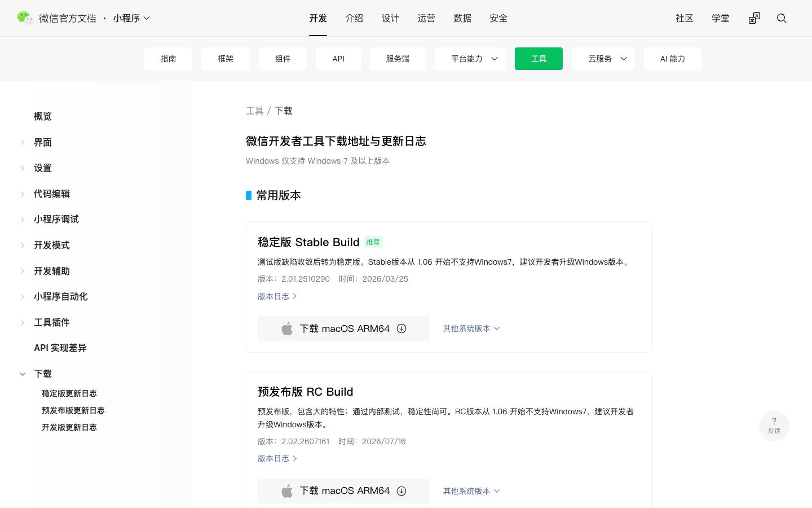This screenshot has height=508, width=812.
Task: Switch to the 介绍 top tab
Action: [x=354, y=18]
